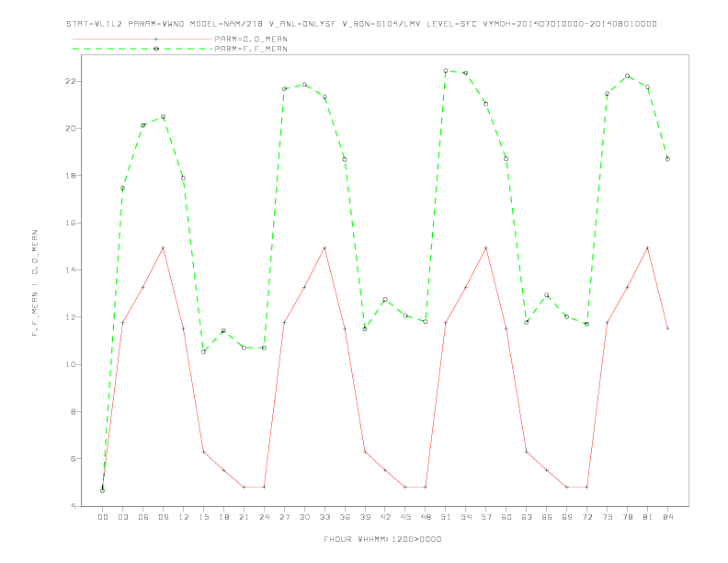Screen dimensions: 728x563
Task: Click green F.F_MEAN marker at hour 09
Action: coord(163,117)
